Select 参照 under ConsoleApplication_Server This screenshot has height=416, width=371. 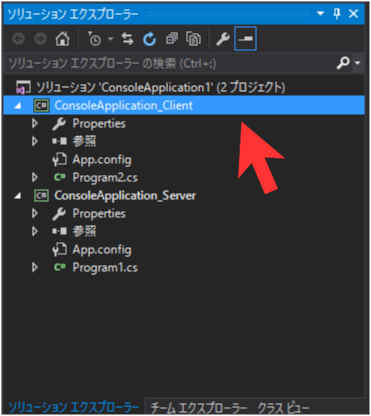pos(84,231)
